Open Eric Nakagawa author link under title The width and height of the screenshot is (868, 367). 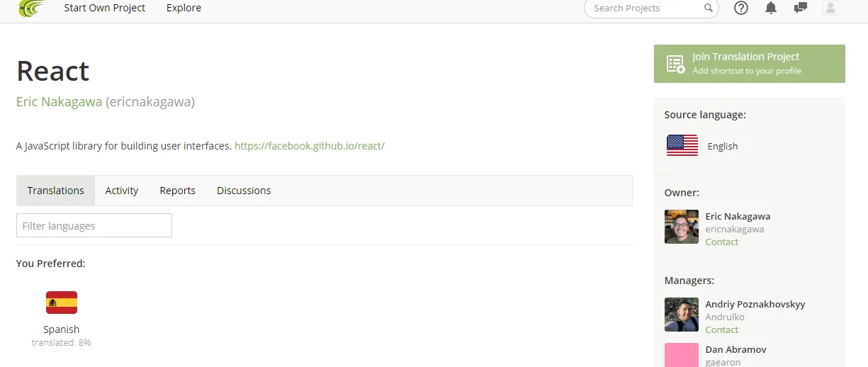click(60, 102)
